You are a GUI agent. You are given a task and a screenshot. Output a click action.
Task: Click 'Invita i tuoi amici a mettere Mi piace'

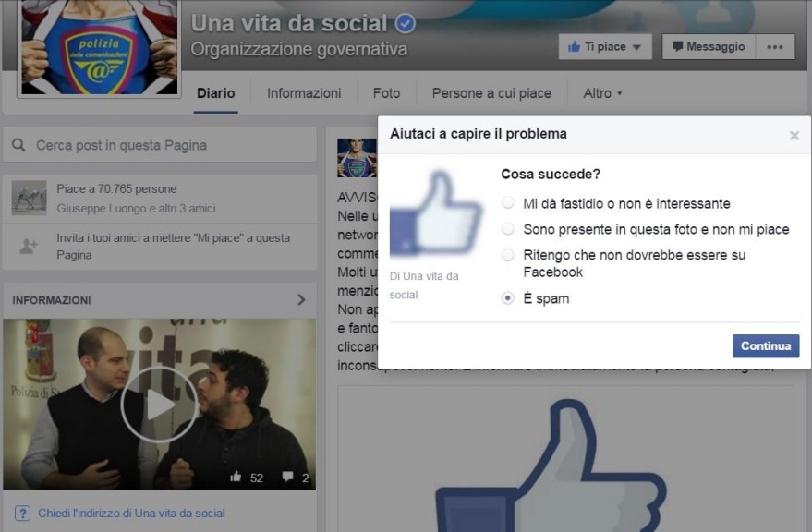pyautogui.click(x=174, y=246)
